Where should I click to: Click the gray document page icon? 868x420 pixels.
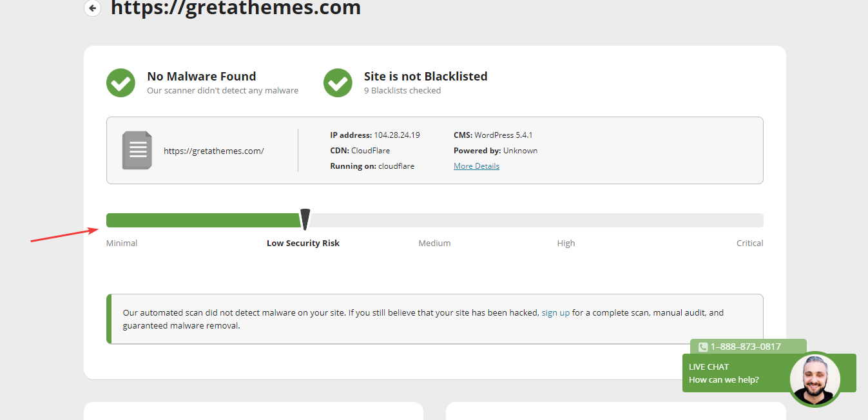[137, 151]
